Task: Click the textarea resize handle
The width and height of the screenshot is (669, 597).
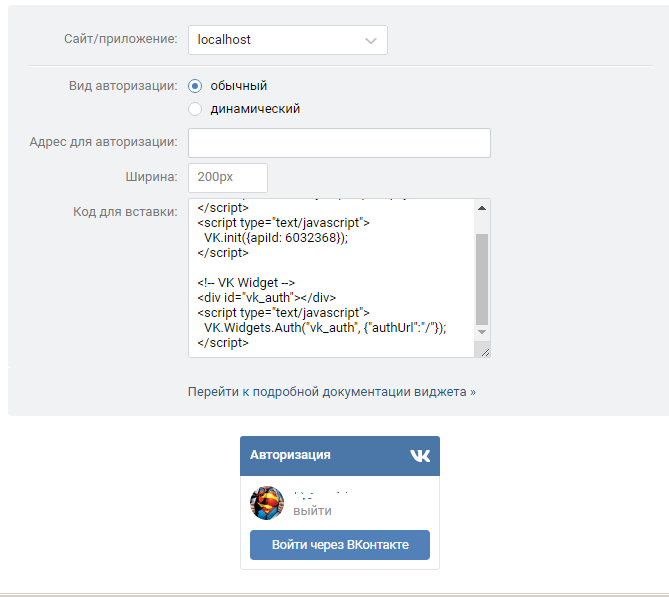Action: click(485, 352)
